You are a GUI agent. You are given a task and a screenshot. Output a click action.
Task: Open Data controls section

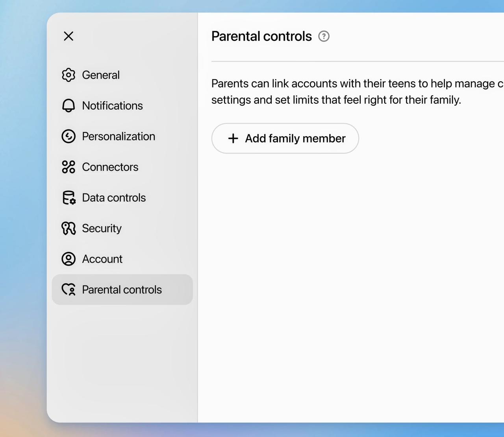click(122, 197)
